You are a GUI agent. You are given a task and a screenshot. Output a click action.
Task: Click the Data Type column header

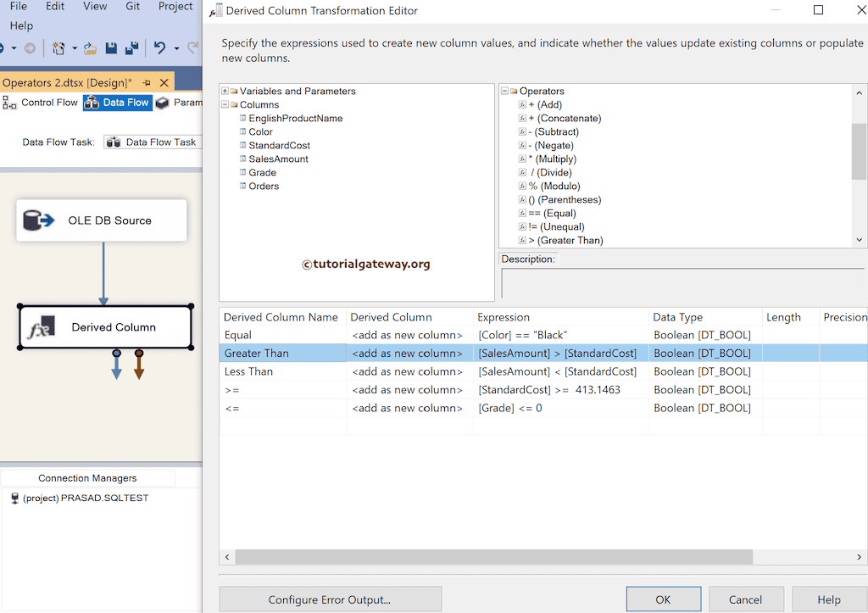[705, 317]
